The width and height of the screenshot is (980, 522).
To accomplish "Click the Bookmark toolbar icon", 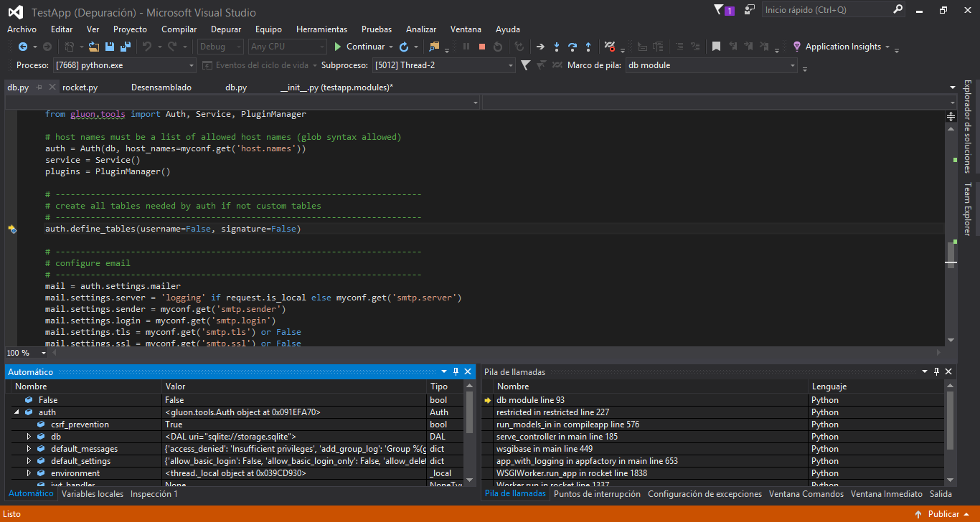I will [x=716, y=47].
